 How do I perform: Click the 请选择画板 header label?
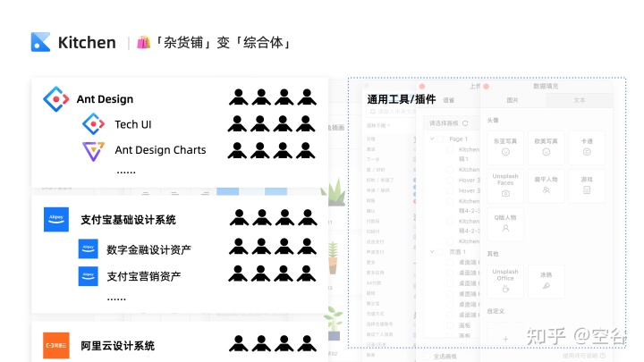point(444,123)
